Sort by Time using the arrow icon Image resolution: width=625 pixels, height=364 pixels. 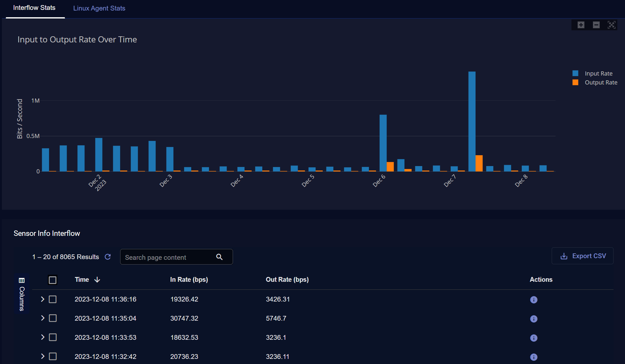tap(97, 280)
